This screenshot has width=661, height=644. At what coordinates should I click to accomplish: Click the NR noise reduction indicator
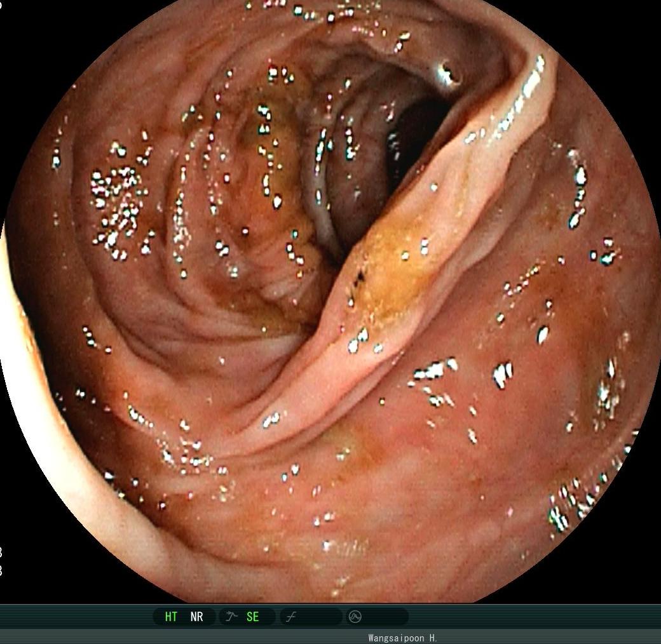(x=197, y=617)
